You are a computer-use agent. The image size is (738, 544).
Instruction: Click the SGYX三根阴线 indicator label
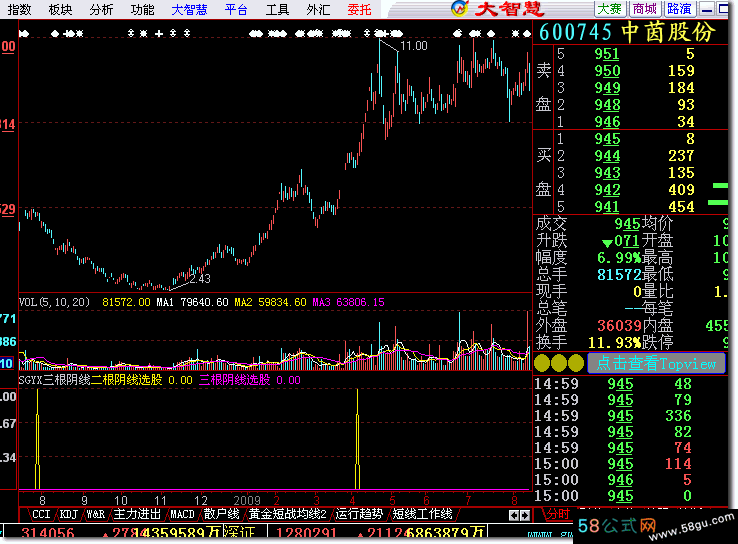pyautogui.click(x=54, y=380)
